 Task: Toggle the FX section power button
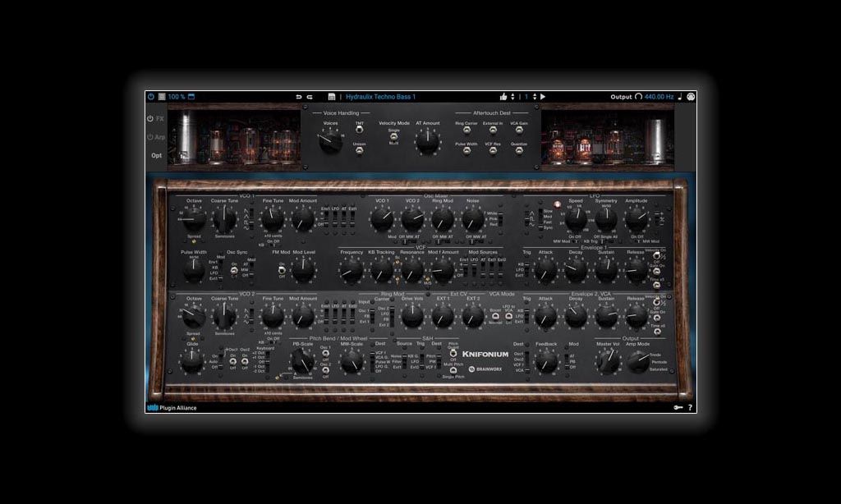[150, 118]
